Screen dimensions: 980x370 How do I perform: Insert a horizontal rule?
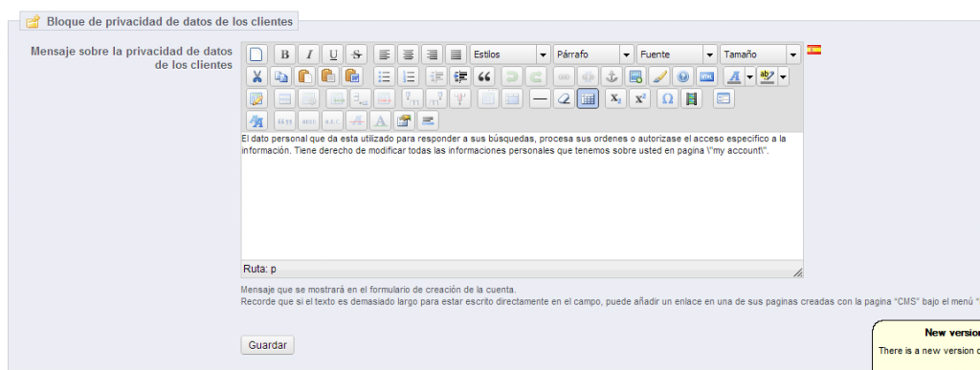[x=541, y=98]
